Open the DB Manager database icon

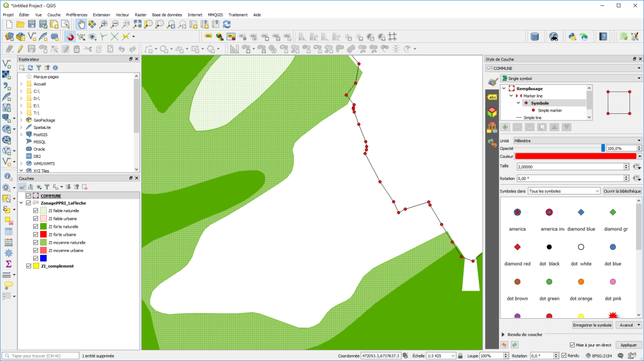click(535, 37)
